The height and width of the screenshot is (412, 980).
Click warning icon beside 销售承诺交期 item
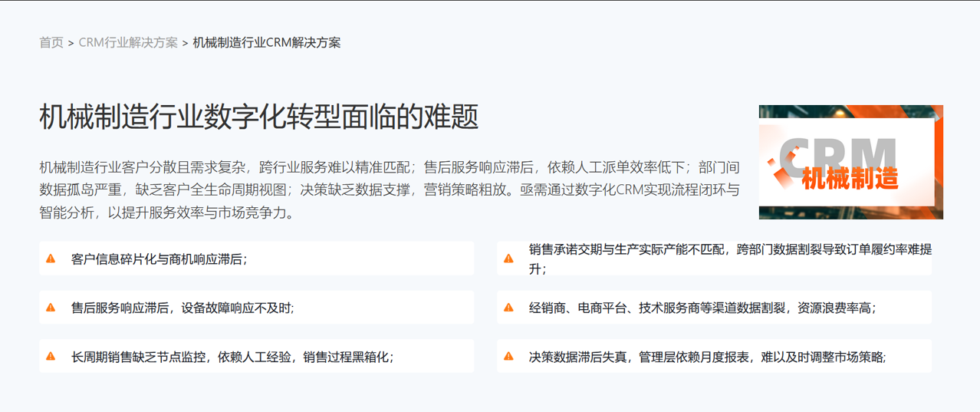click(508, 259)
